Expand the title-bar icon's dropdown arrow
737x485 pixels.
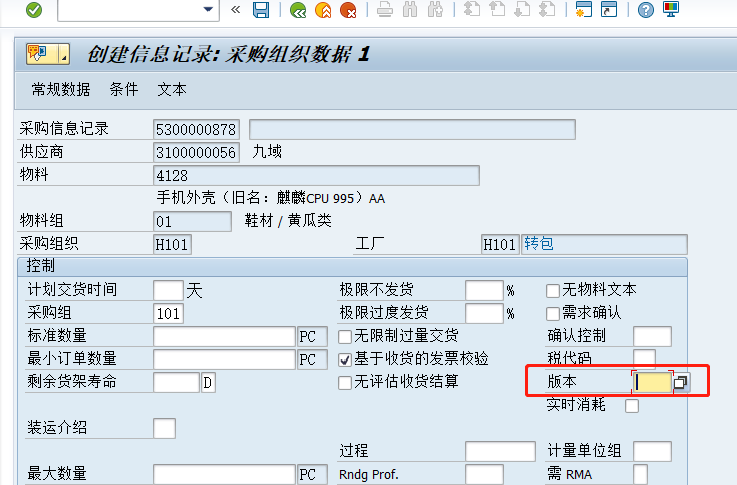tap(64, 54)
